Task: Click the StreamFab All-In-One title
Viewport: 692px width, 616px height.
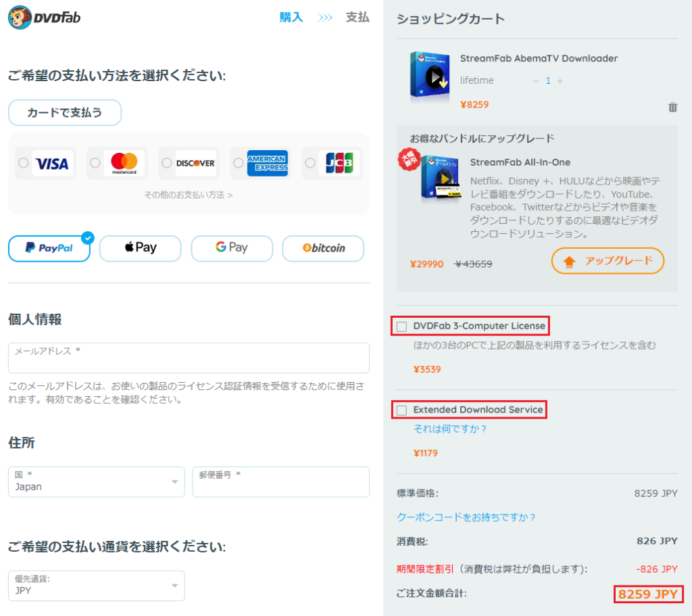Action: pos(520,162)
